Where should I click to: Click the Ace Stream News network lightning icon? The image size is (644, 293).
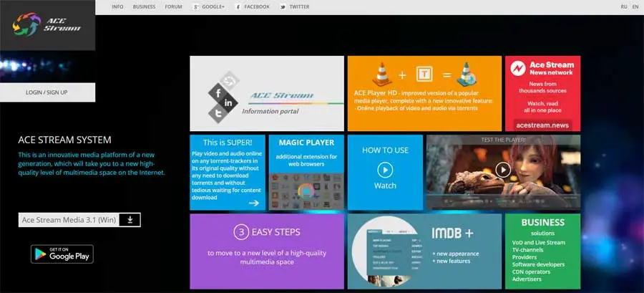point(518,68)
